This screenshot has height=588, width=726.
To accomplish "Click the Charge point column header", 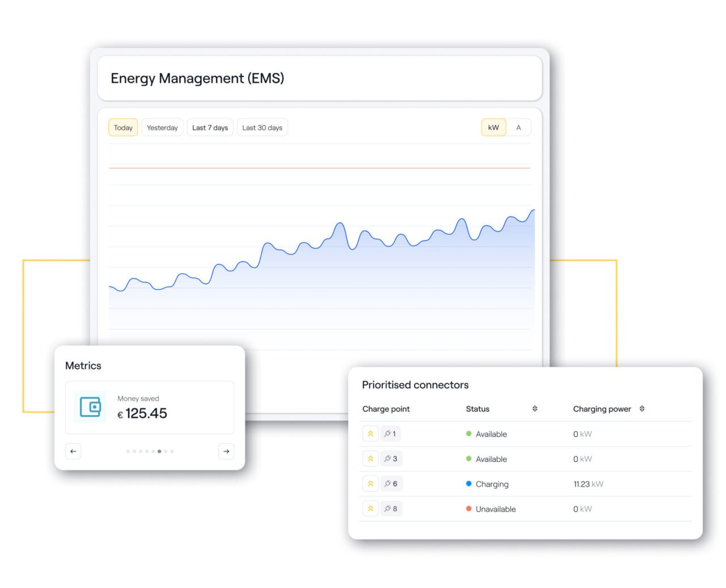I will [x=386, y=409].
